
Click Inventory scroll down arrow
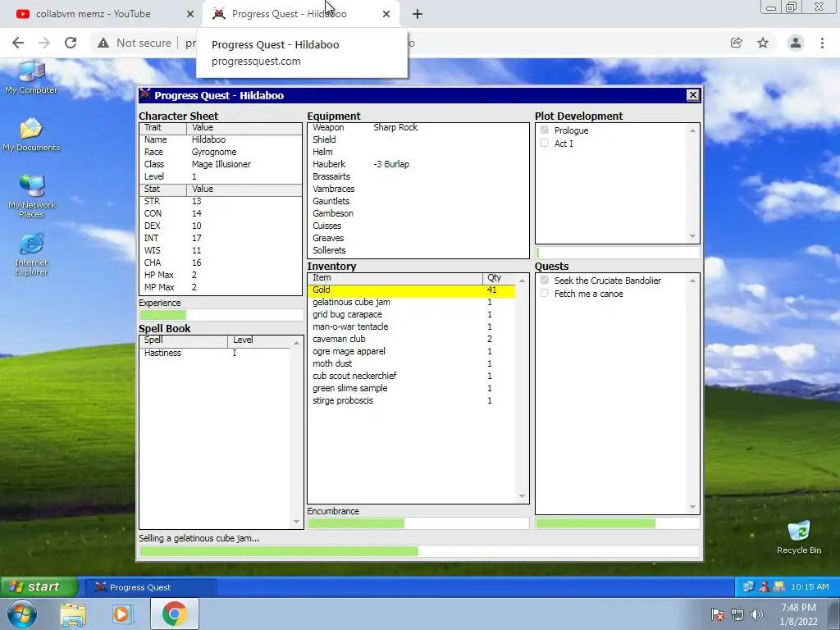pyautogui.click(x=522, y=496)
